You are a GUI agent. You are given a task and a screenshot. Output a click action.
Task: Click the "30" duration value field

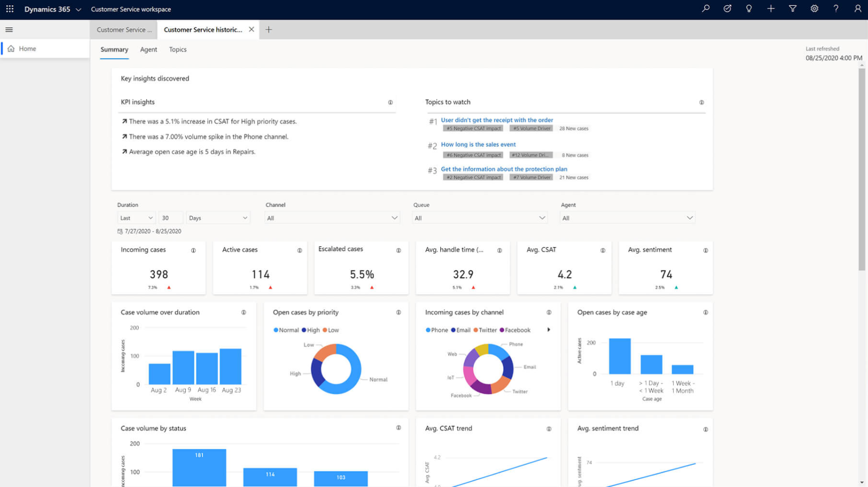click(170, 218)
